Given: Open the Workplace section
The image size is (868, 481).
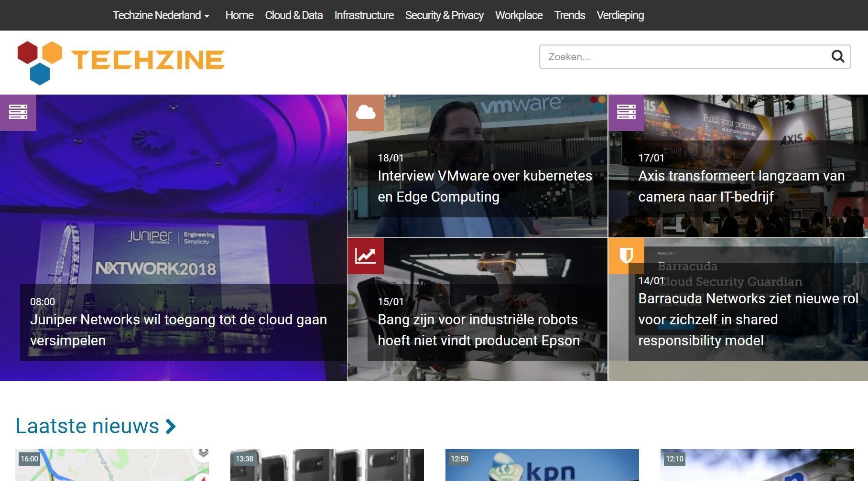Looking at the screenshot, I should pyautogui.click(x=519, y=15).
